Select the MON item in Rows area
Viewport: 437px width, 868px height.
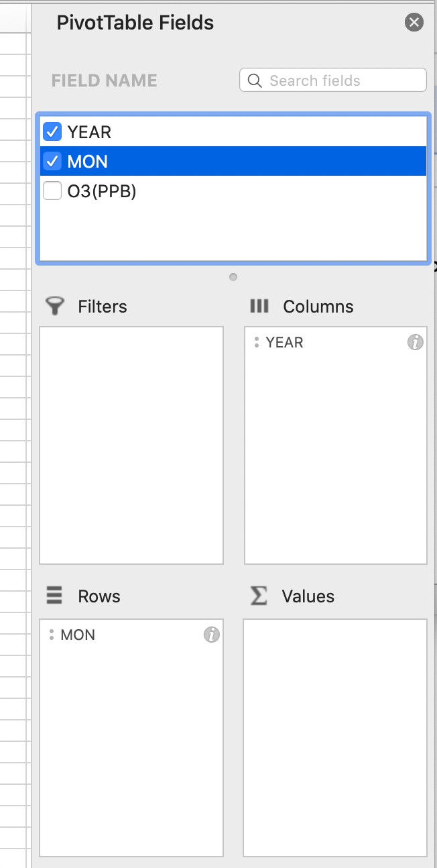click(x=78, y=635)
